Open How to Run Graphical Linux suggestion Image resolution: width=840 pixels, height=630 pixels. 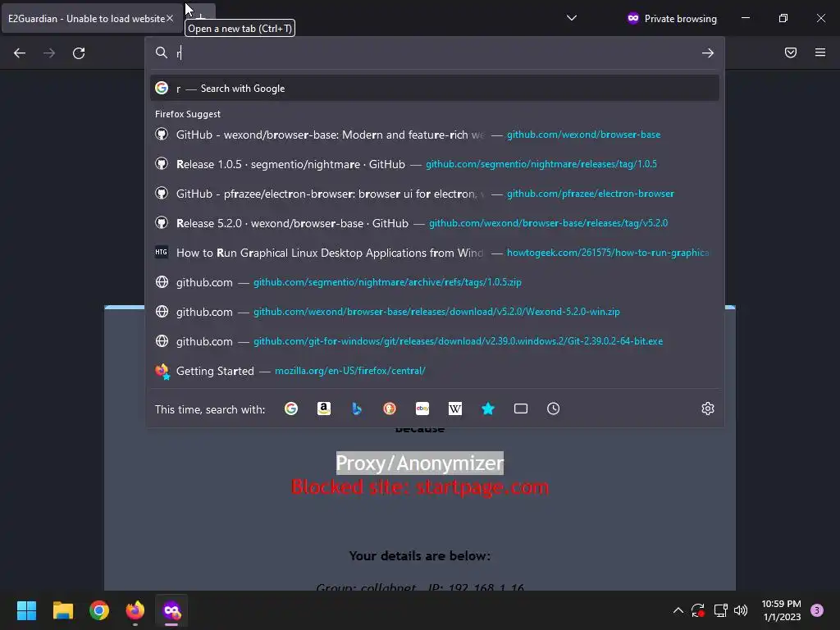[x=435, y=253]
